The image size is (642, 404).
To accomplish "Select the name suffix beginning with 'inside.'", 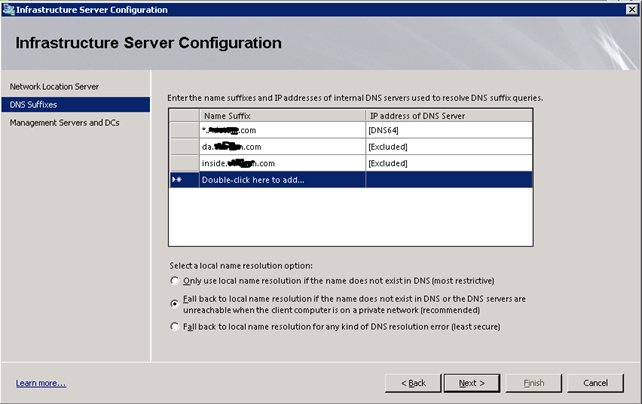I will click(238, 163).
